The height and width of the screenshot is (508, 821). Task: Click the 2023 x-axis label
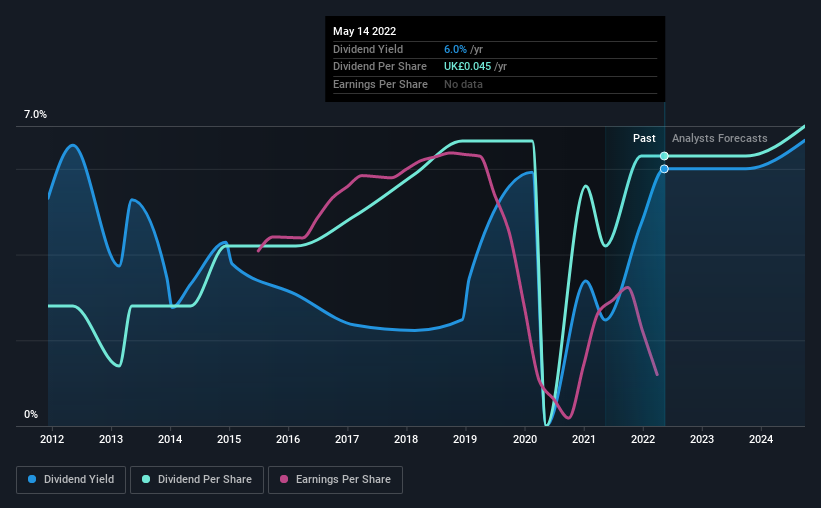click(x=702, y=439)
